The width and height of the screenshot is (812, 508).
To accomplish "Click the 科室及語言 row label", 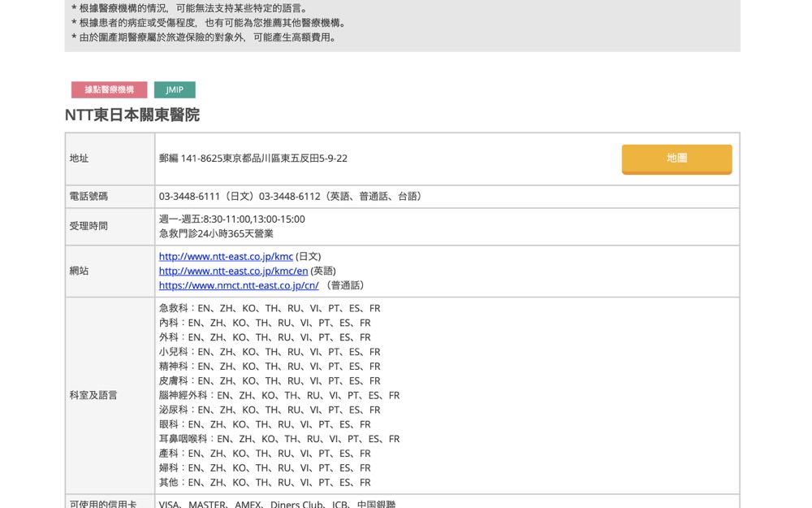I will coord(93,395).
